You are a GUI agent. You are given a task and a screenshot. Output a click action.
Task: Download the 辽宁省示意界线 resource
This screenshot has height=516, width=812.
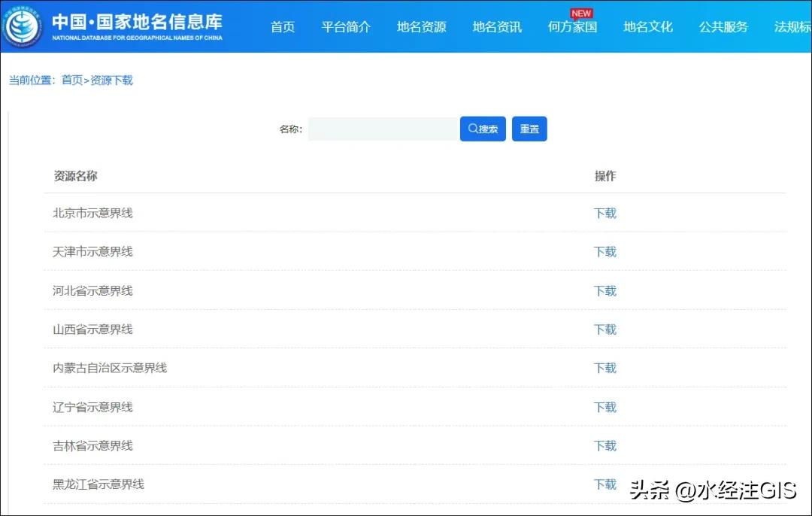point(605,407)
